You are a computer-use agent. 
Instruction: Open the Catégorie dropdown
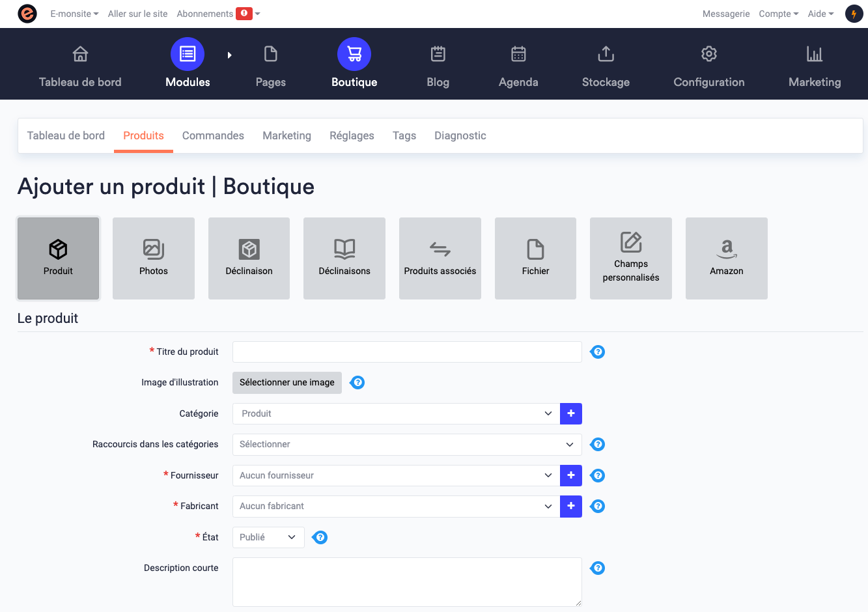tap(396, 413)
